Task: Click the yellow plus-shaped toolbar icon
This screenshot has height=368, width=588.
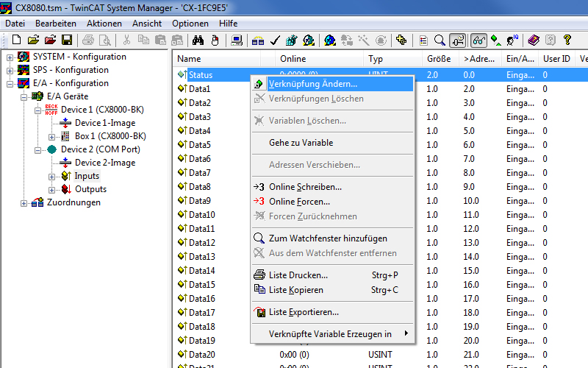Action: pos(401,40)
